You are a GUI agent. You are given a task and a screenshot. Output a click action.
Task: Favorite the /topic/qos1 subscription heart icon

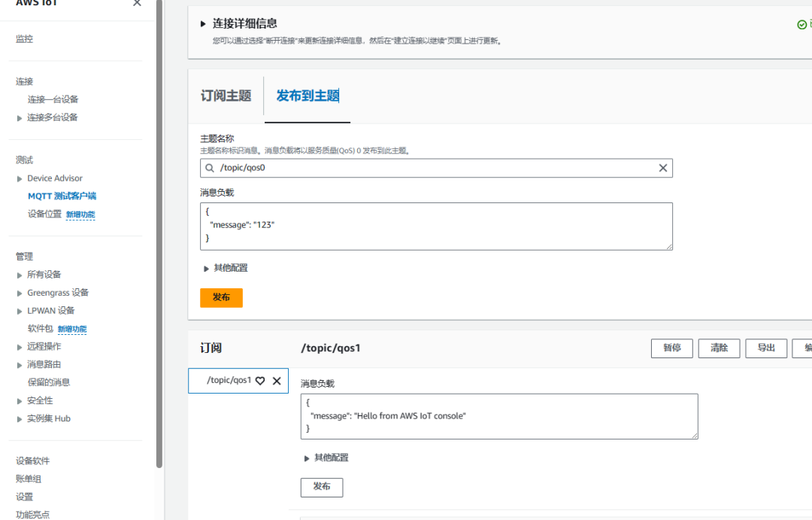(x=260, y=381)
